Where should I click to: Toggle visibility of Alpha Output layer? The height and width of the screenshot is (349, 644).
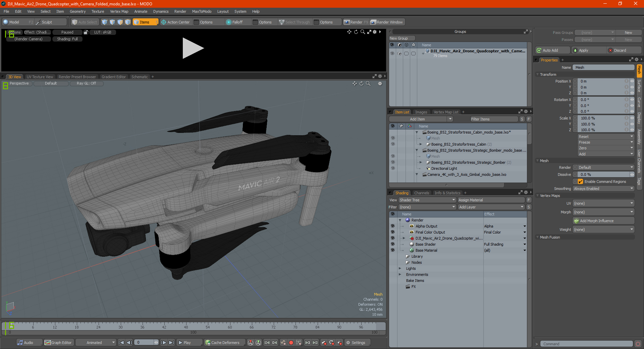point(392,226)
